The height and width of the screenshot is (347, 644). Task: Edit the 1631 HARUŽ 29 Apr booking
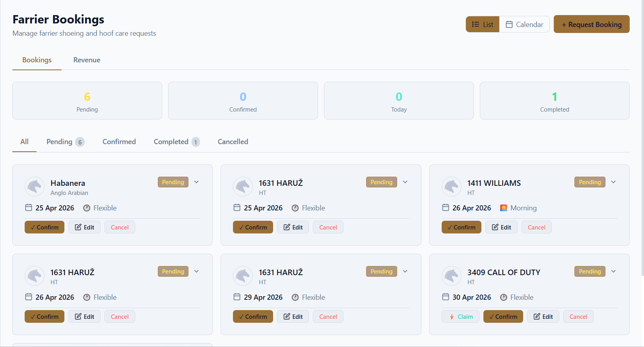pyautogui.click(x=293, y=316)
